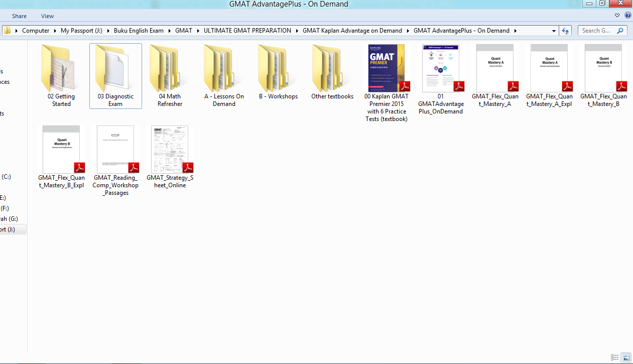Go to Buku English Exam breadcrumb
Screen dimensions: 633x364
tap(139, 31)
